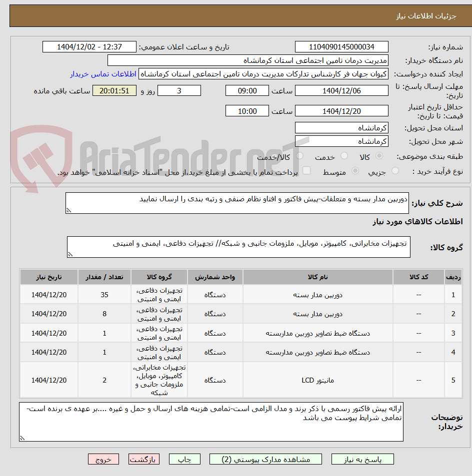Screen dimensions: 472x476
Task: Click the ایجاد کننده درخواست field
Action: pos(263,74)
